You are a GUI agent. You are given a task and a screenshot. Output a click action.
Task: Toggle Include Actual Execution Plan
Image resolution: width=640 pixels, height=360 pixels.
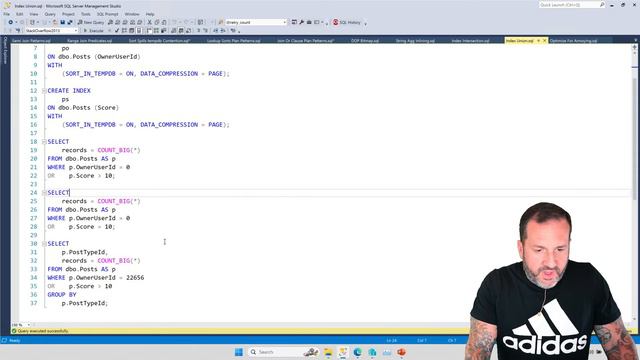pos(149,31)
